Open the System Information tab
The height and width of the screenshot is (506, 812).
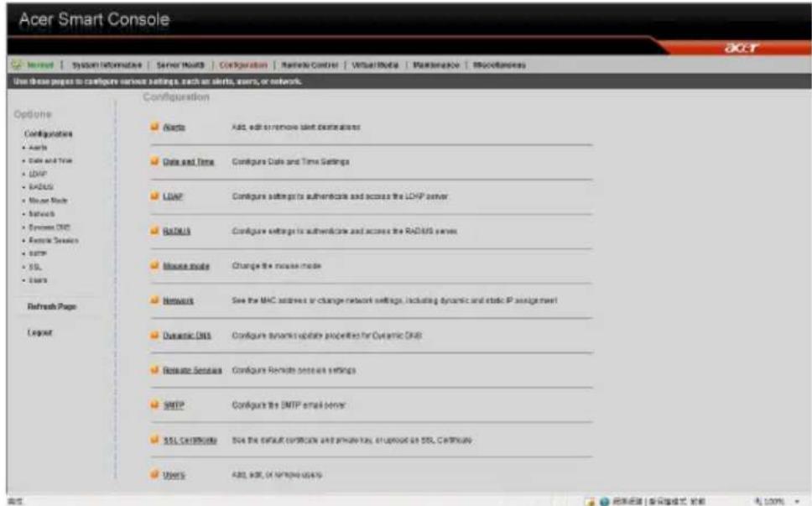tap(107, 65)
